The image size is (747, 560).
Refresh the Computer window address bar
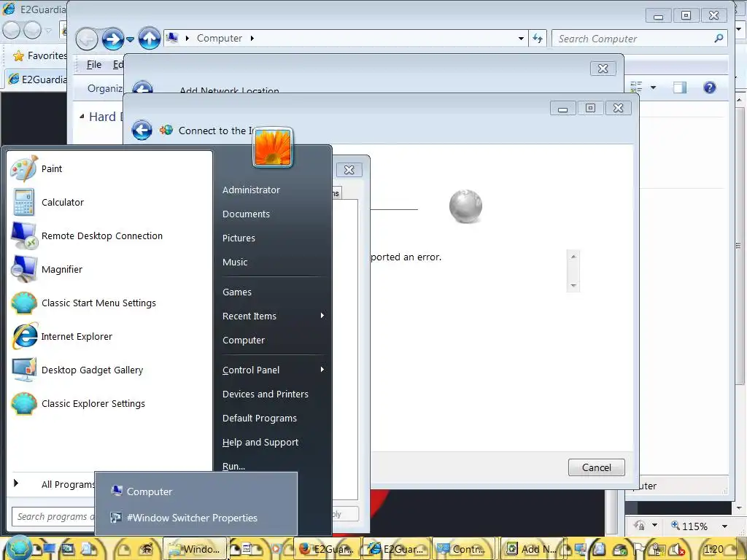[538, 38]
